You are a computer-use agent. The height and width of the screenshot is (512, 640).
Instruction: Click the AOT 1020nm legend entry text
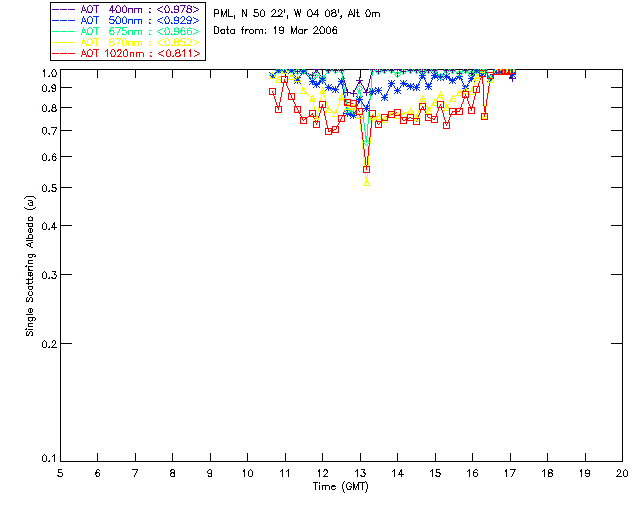point(140,53)
